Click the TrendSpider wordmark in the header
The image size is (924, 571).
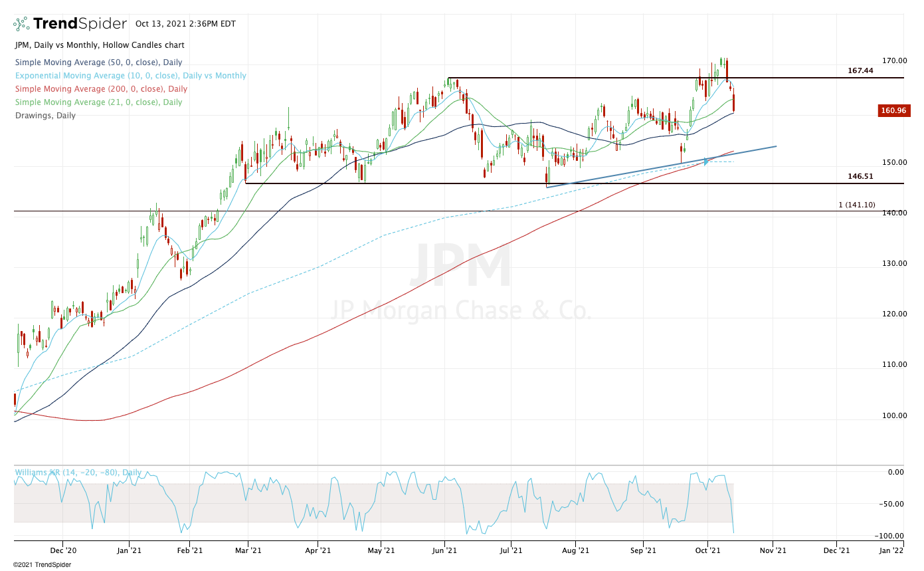click(80, 24)
